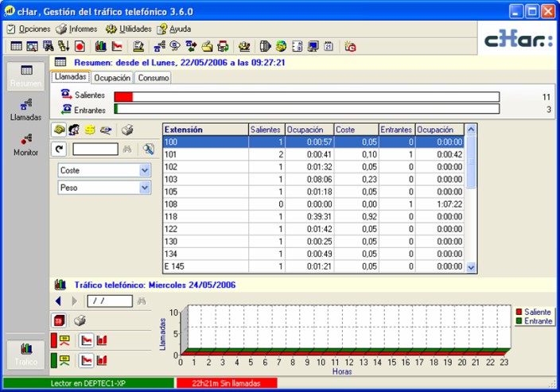Image resolution: width=560 pixels, height=392 pixels.
Task: Open the Monitor view in the sidebar
Action: coord(25,144)
